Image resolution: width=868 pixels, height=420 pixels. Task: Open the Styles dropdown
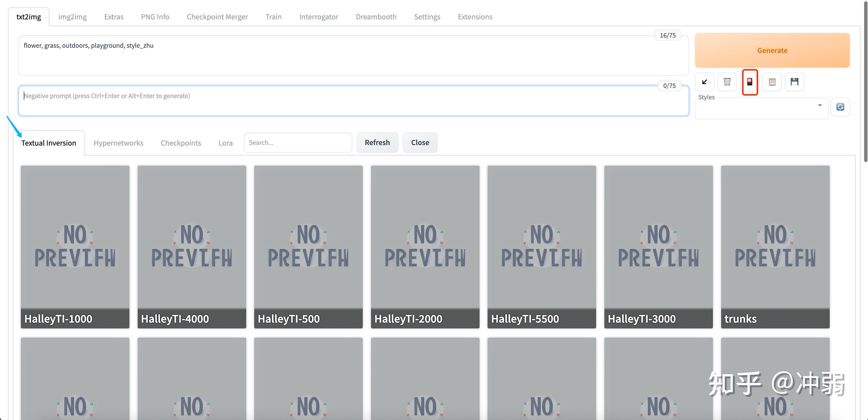coord(761,109)
